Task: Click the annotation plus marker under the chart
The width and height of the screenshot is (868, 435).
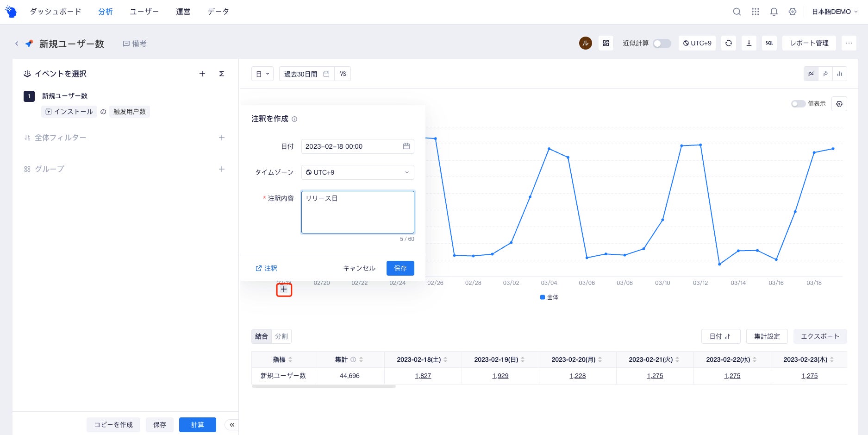Action: [x=284, y=289]
